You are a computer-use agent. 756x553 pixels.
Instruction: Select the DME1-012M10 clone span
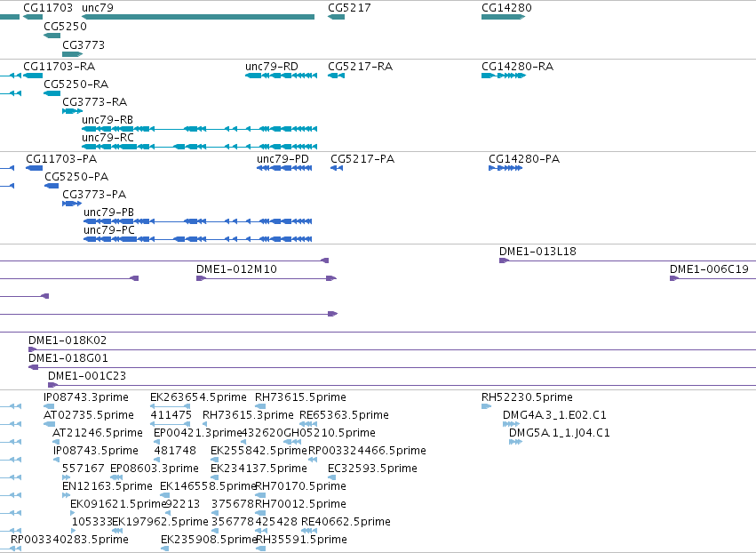(x=267, y=278)
